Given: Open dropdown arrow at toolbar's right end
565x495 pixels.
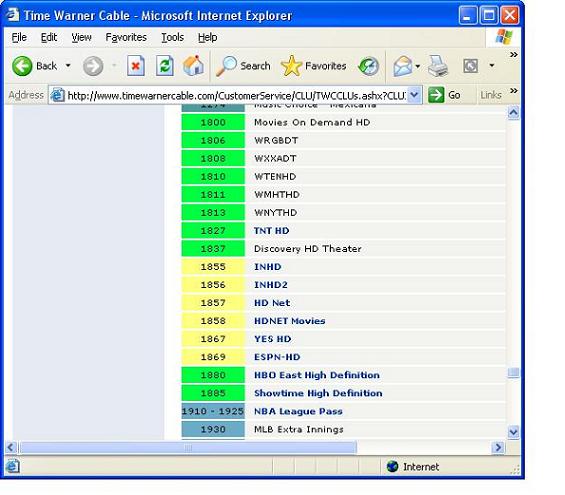Looking at the screenshot, I should [x=491, y=66].
